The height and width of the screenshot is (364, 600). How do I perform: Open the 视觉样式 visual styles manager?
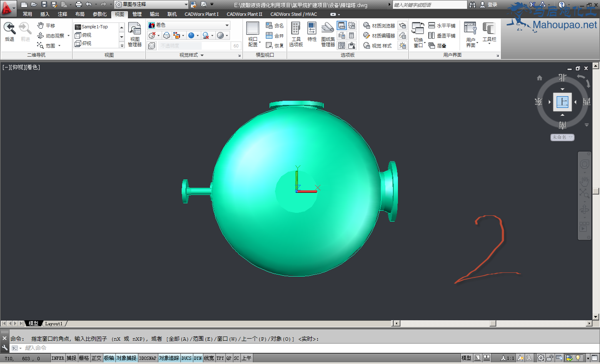tap(377, 45)
